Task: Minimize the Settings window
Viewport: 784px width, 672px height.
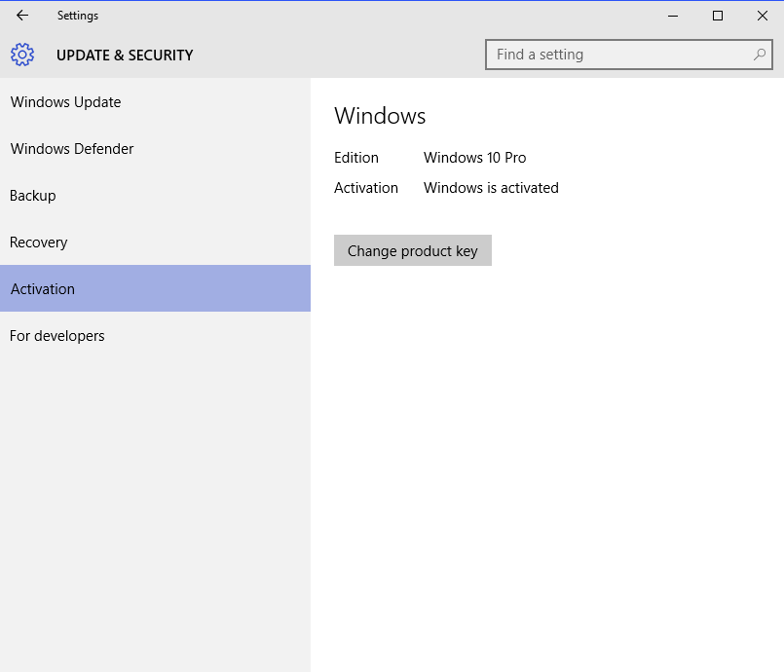Action: tap(673, 16)
